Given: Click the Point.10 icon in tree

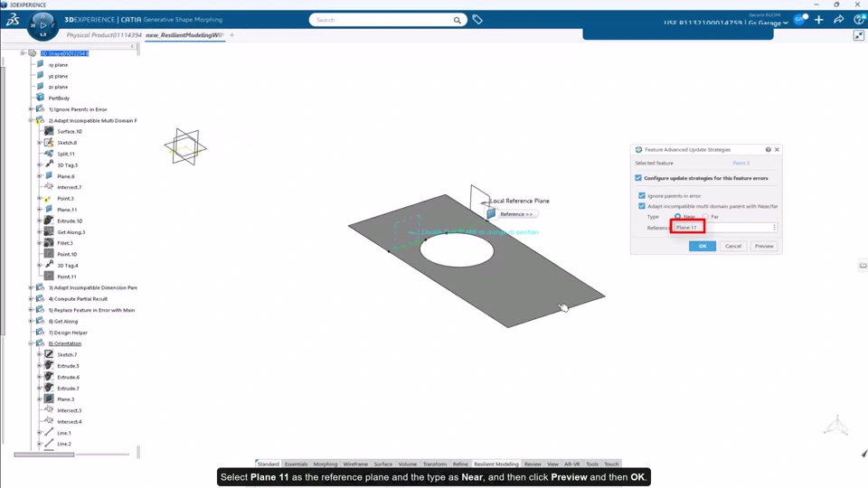Looking at the screenshot, I should (x=49, y=254).
